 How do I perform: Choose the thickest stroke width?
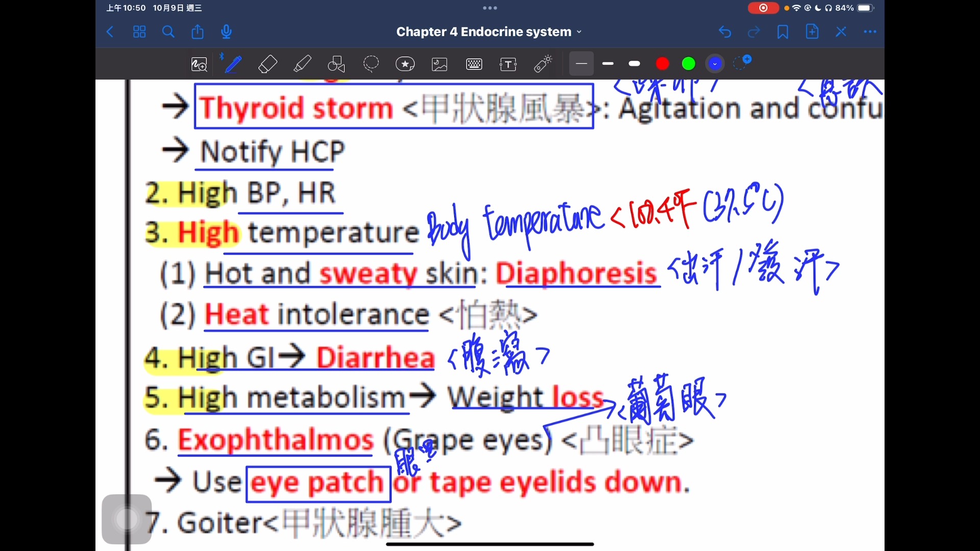634,64
